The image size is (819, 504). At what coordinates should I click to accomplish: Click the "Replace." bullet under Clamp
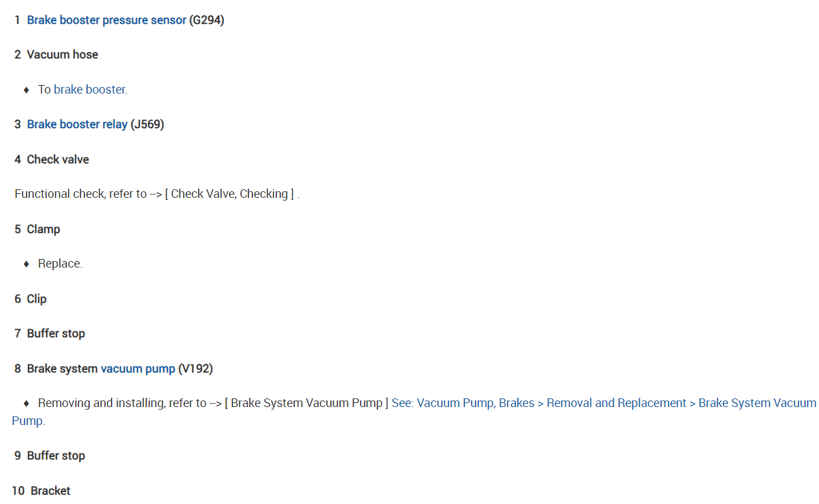[60, 264]
